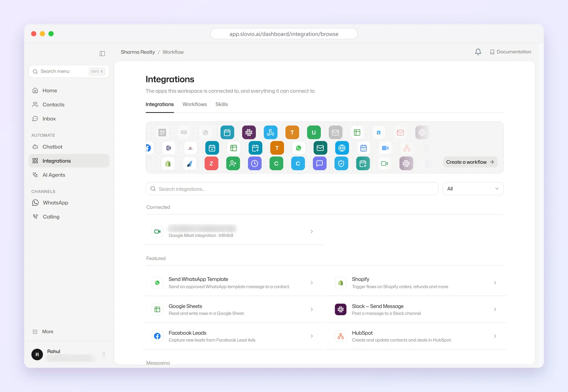568x392 pixels.
Task: Click the Google Sheets icon in Featured
Action: click(x=157, y=309)
